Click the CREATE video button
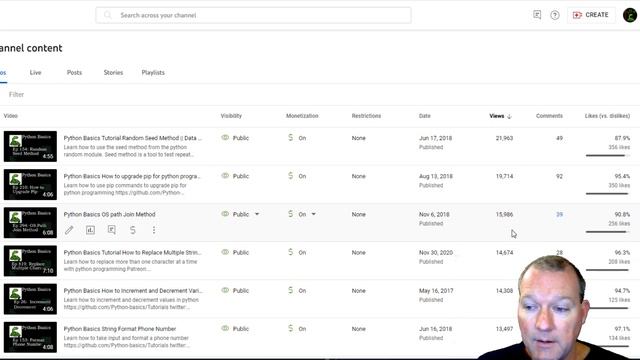The width and height of the screenshot is (640, 360). click(x=591, y=15)
